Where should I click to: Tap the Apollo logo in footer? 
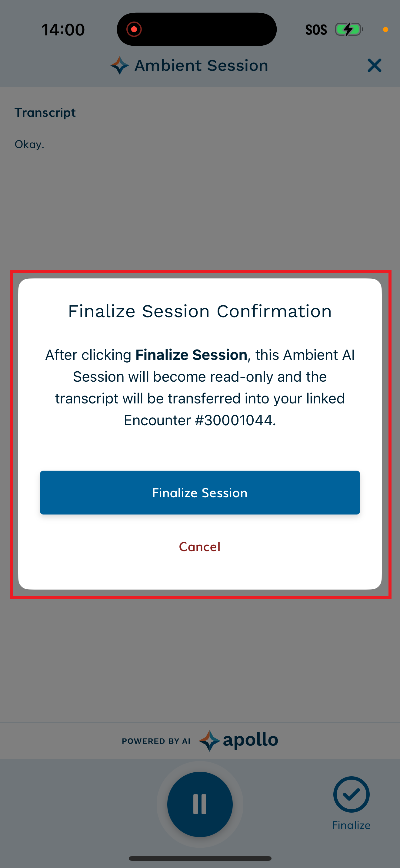coord(238,740)
